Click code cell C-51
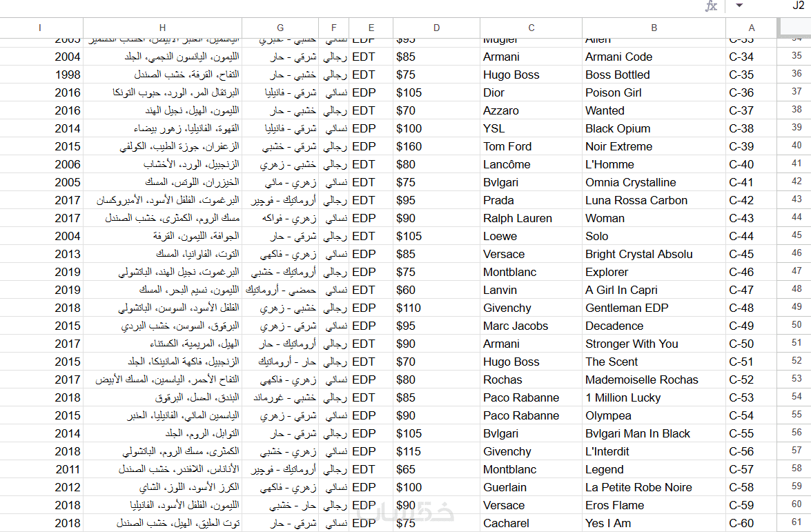The width and height of the screenshot is (811, 532). (751, 362)
